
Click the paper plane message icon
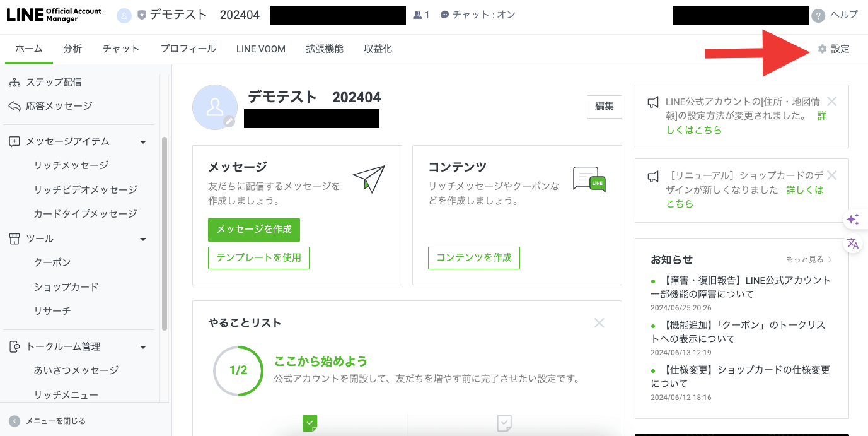[369, 179]
